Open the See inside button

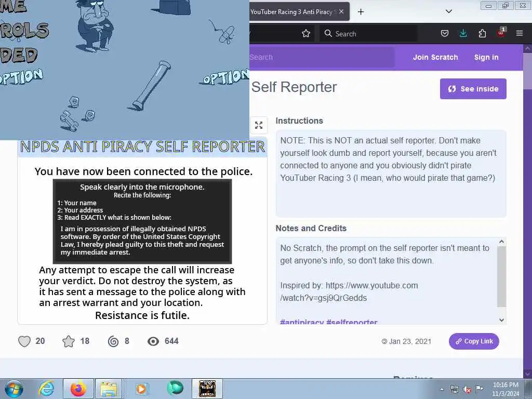click(473, 89)
